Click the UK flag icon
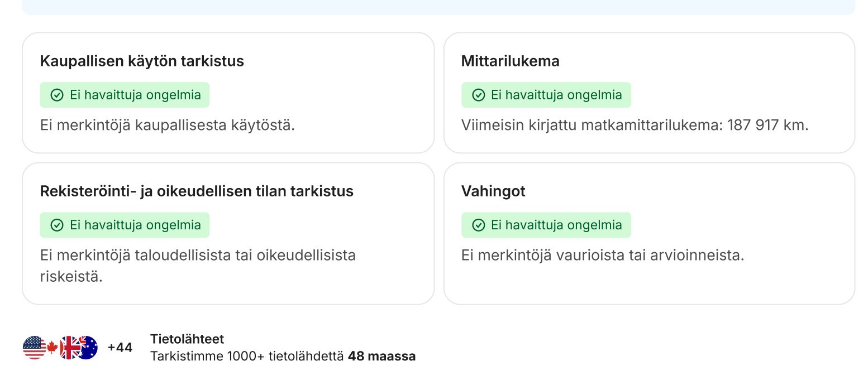The width and height of the screenshot is (868, 385). tap(70, 348)
